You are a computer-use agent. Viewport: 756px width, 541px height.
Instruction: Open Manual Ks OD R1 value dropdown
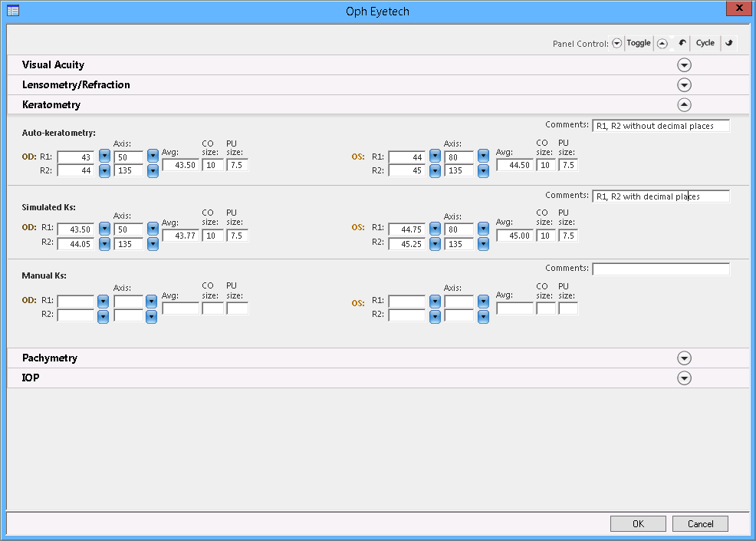(103, 302)
